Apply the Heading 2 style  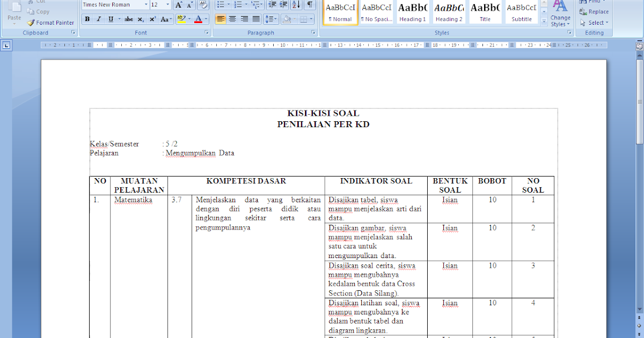449,12
